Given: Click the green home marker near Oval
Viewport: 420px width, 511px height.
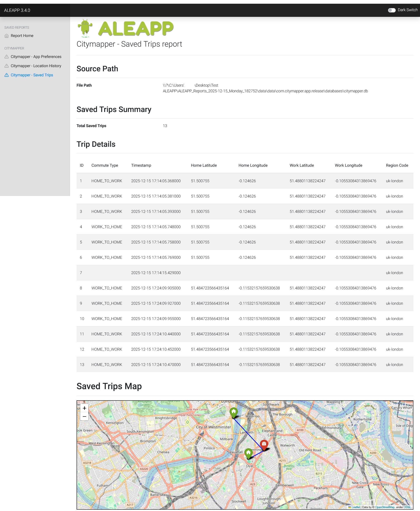Looking at the screenshot, I should click(x=248, y=453).
